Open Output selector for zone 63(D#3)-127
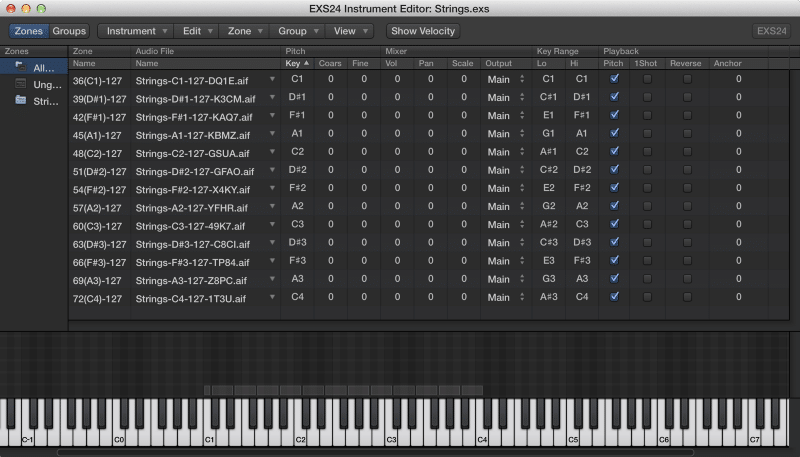This screenshot has height=457, width=800. [505, 243]
